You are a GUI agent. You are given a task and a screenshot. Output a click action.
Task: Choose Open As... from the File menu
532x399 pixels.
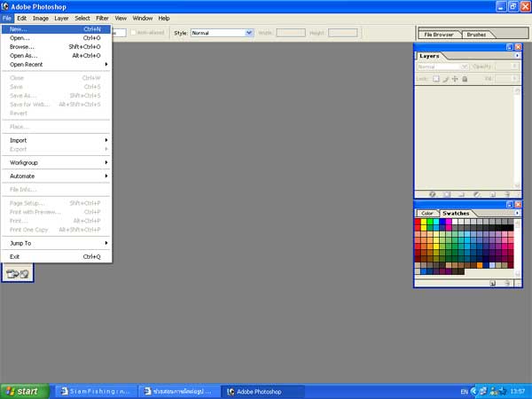tap(56, 56)
